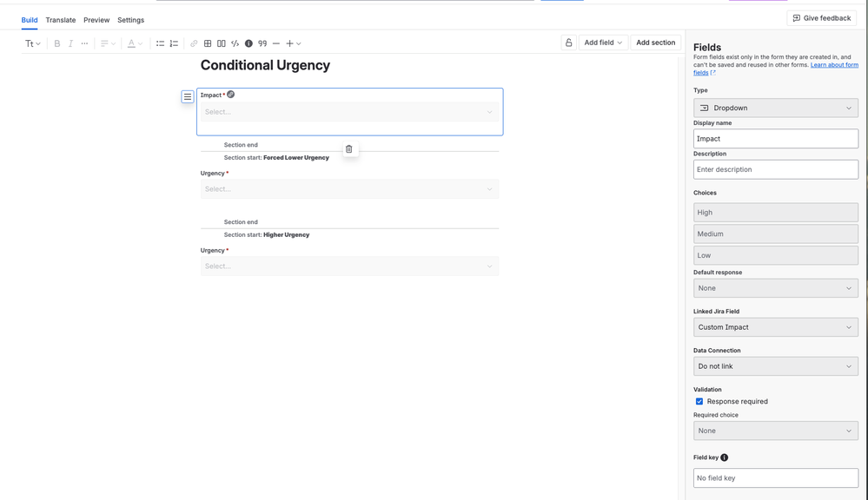Click the Conditional Urgency form title
Image resolution: width=868 pixels, height=500 pixels.
coord(265,65)
